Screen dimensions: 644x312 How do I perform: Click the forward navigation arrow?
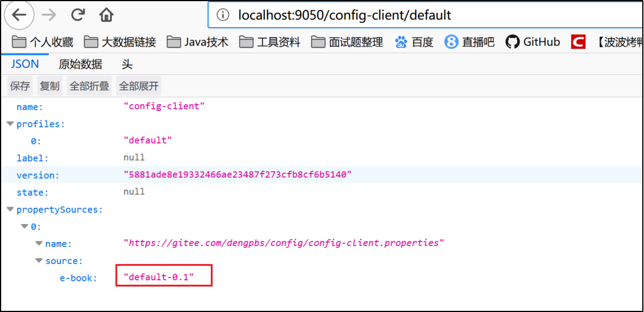tap(49, 15)
